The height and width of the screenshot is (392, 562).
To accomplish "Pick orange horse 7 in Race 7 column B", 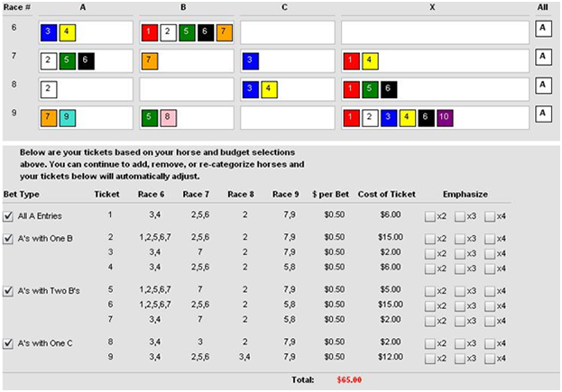I will pyautogui.click(x=150, y=61).
